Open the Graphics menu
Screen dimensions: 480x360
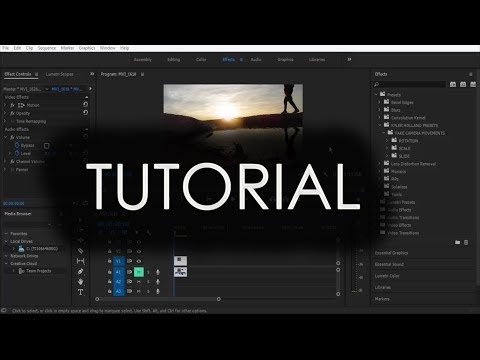tap(87, 48)
